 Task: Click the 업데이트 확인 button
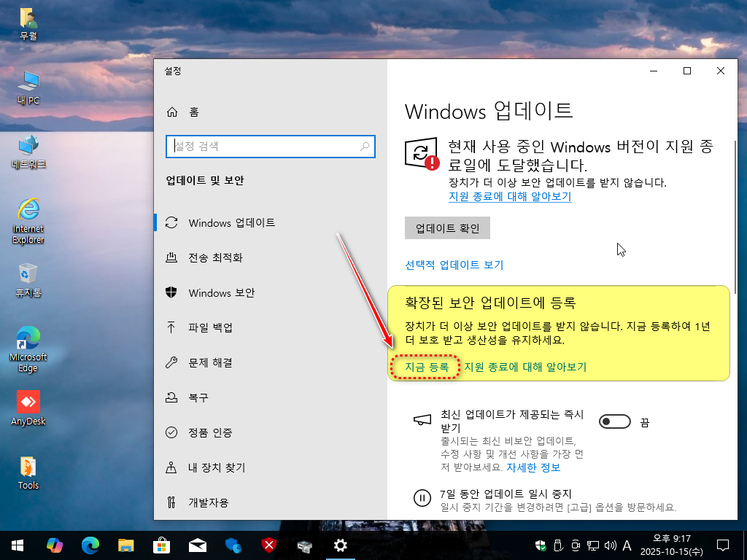[x=447, y=228]
